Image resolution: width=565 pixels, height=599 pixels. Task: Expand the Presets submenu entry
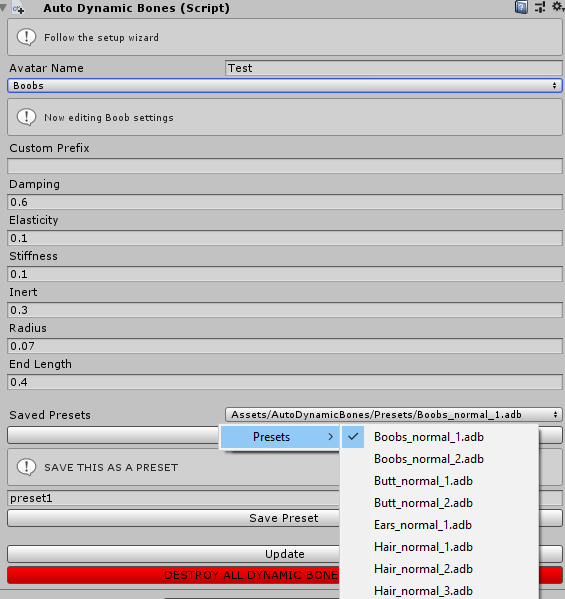point(280,437)
